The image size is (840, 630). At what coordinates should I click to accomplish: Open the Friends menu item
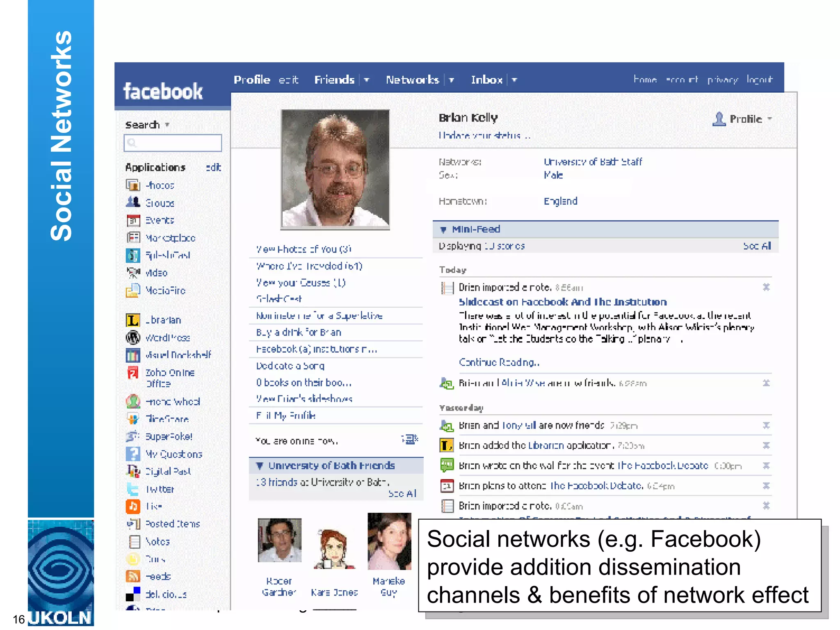(334, 80)
